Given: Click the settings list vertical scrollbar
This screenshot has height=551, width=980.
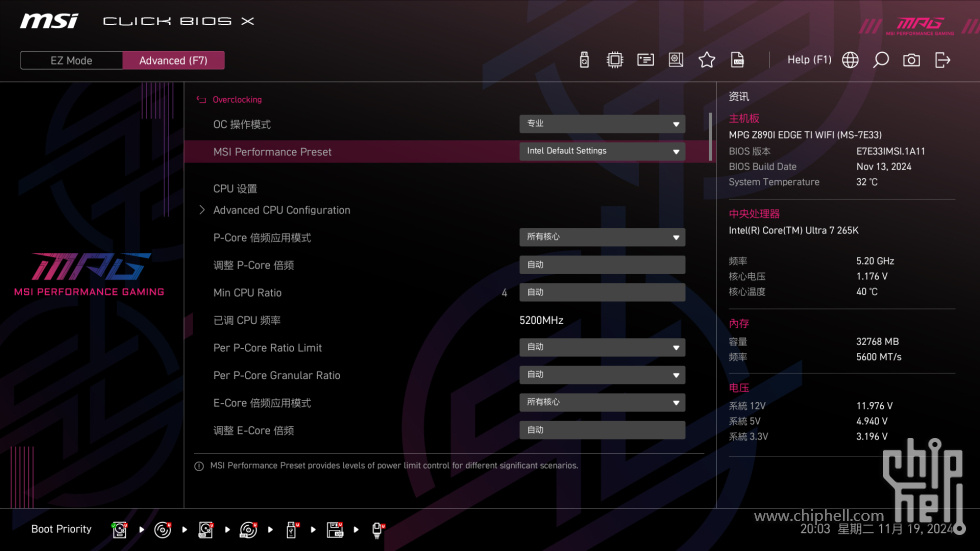Looking at the screenshot, I should click(710, 137).
